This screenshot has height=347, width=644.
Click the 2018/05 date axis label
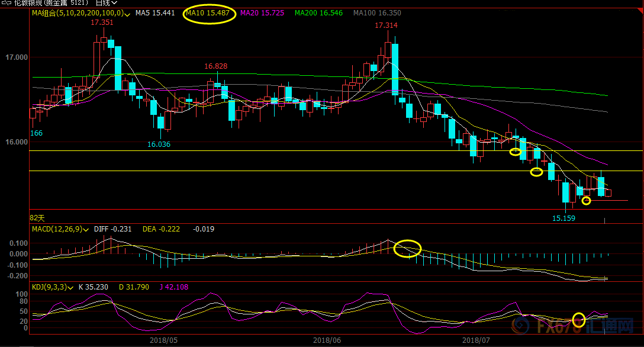[x=163, y=340]
